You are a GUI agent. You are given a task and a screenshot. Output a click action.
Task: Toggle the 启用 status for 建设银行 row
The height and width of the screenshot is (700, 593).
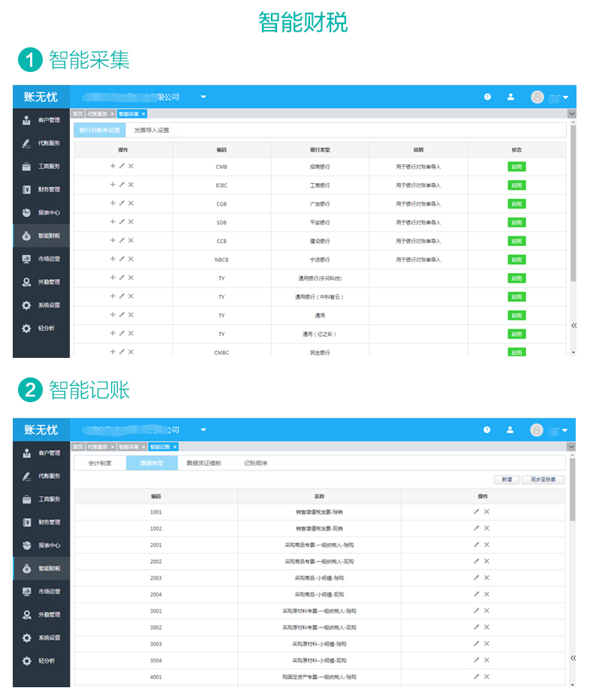click(x=516, y=241)
